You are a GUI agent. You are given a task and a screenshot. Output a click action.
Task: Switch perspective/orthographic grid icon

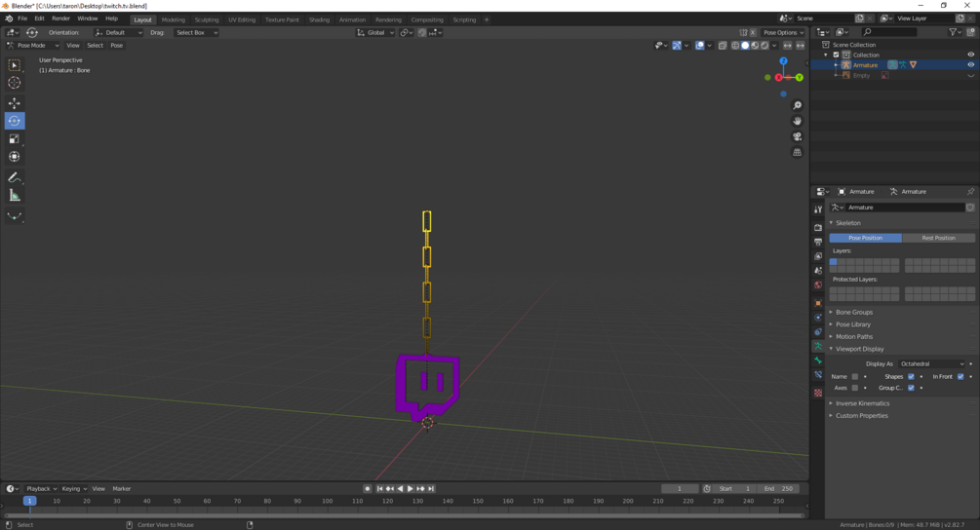tap(797, 152)
